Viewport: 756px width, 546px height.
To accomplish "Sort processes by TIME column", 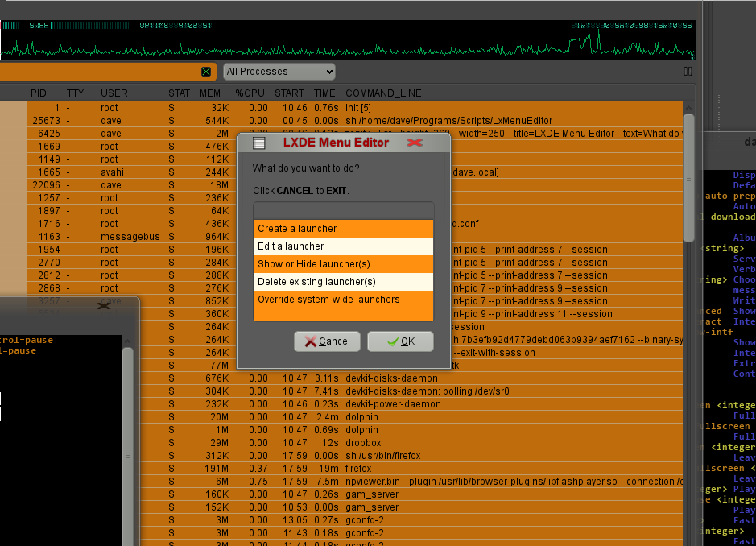I will (x=324, y=93).
